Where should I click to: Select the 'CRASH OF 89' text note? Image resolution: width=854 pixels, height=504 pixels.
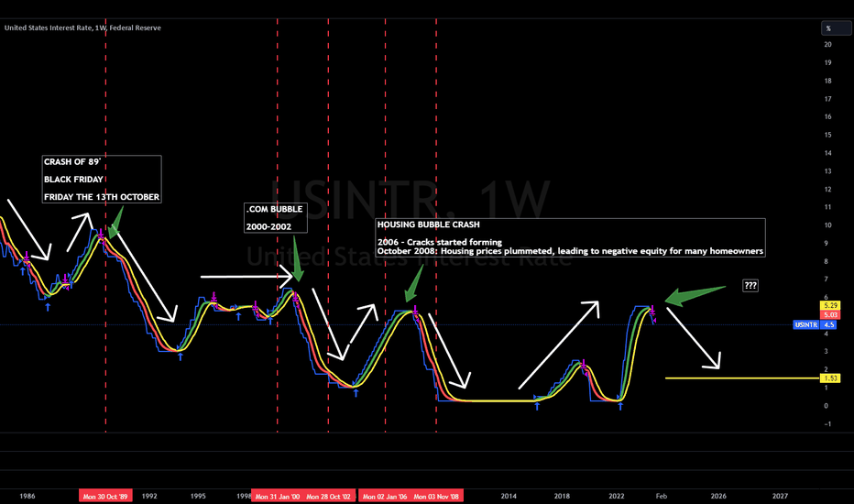coord(102,180)
